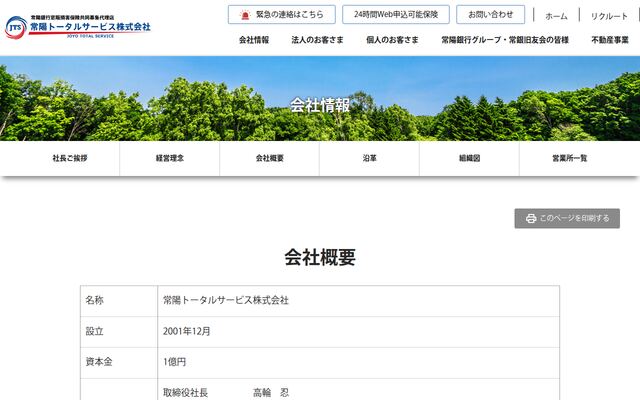Viewport: 640px width, 400px height.
Task: Click the 1億円 value
Action: [174, 362]
